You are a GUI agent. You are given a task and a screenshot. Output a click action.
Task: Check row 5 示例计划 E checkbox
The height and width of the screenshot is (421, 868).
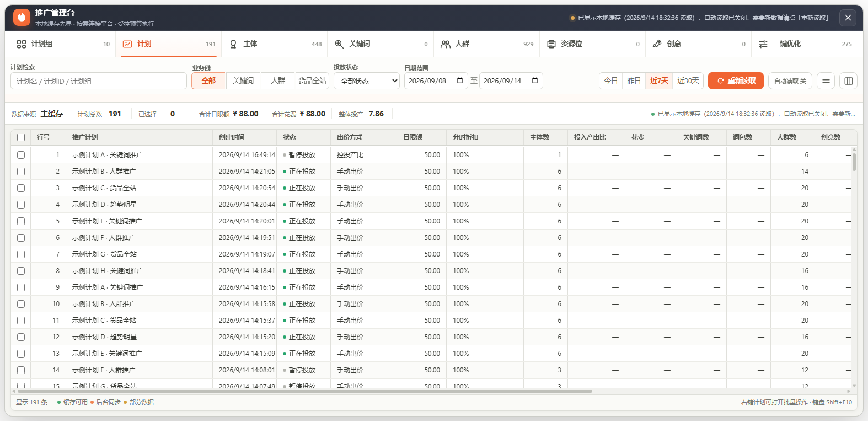[21, 221]
